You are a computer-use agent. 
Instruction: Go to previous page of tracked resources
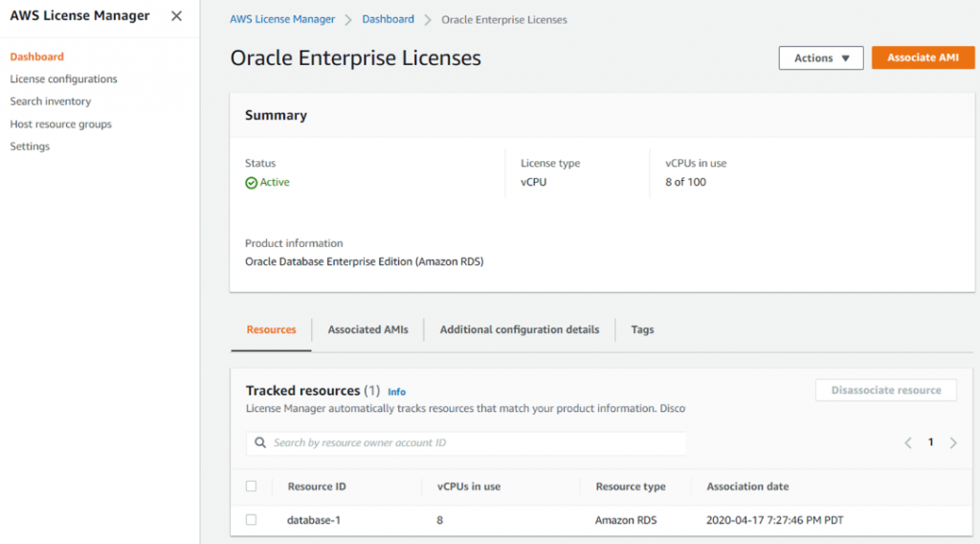click(x=908, y=442)
